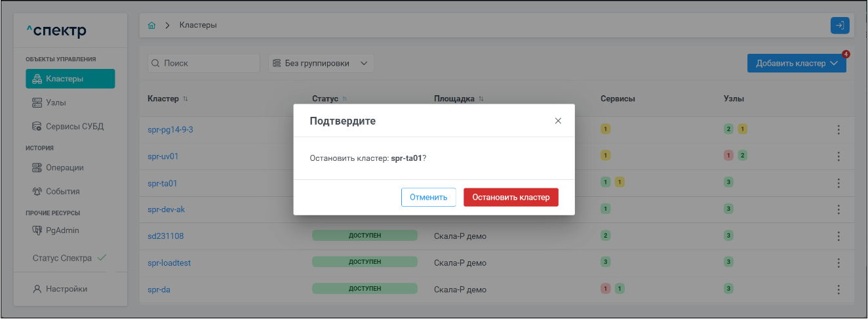Click the logout icon in top-right corner
The image size is (868, 319).
pos(839,26)
